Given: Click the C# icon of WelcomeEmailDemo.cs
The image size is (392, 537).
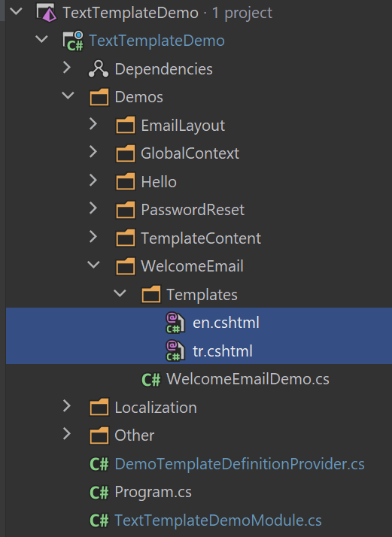Looking at the screenshot, I should [151, 380].
